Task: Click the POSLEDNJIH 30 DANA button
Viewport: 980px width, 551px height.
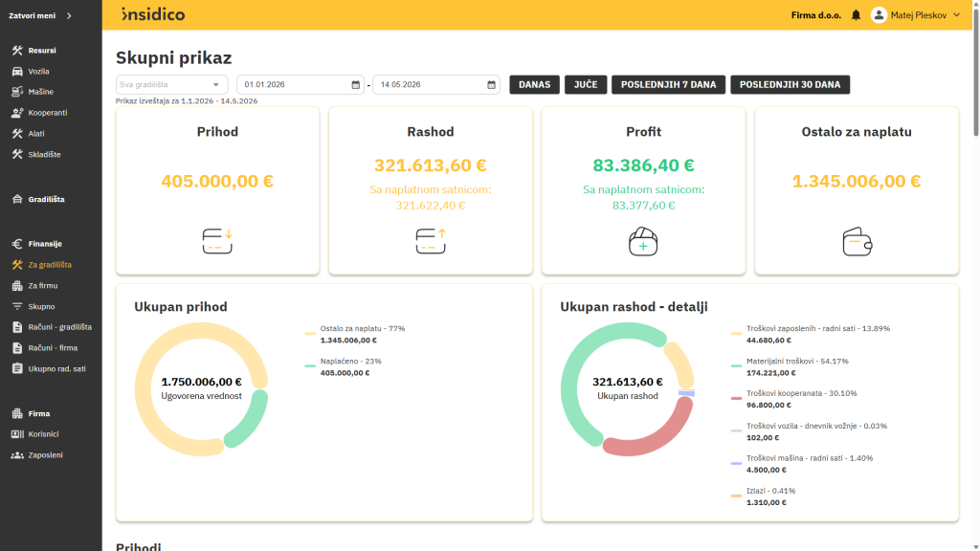Action: (x=790, y=84)
